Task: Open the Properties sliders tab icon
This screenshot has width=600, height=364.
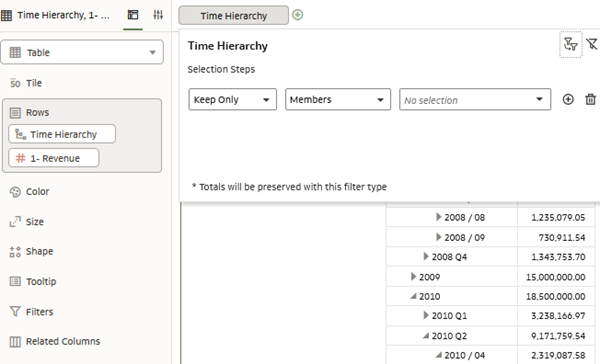Action: [x=158, y=15]
